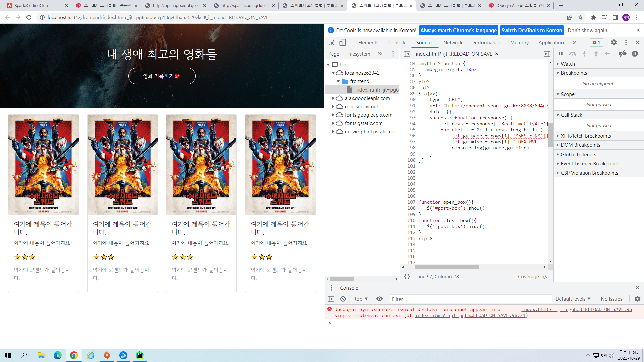Open the Default levels dropdown
The width and height of the screenshot is (644, 362).
[x=573, y=299]
